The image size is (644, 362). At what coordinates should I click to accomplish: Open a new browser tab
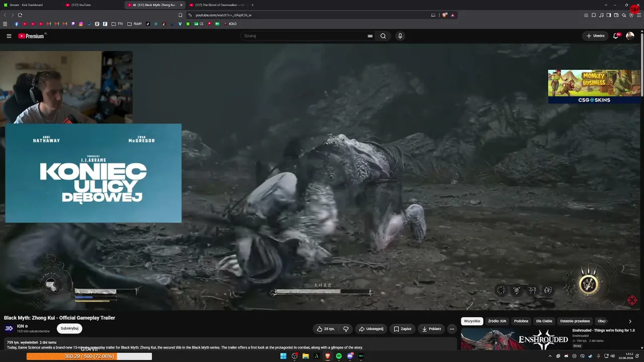[253, 5]
